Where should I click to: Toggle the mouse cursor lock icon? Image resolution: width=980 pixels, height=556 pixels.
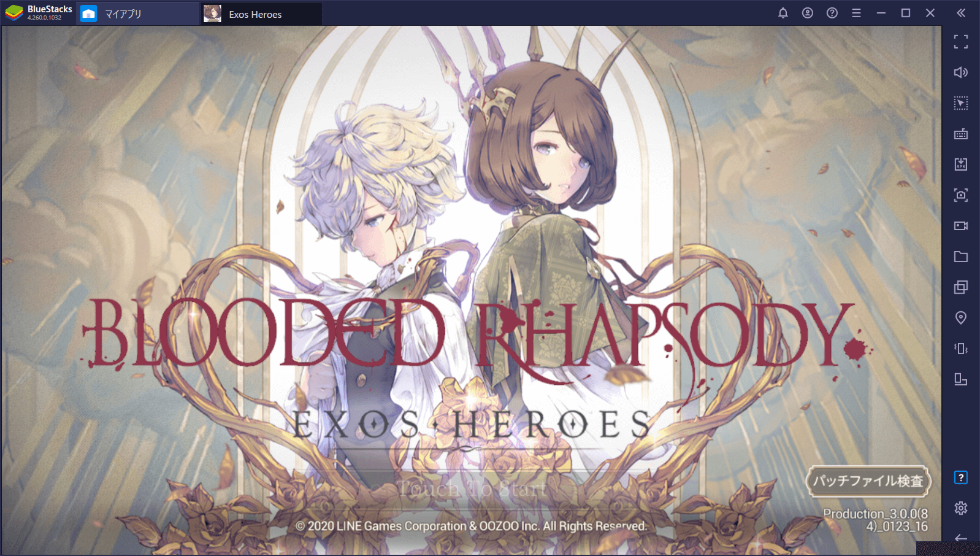(961, 103)
